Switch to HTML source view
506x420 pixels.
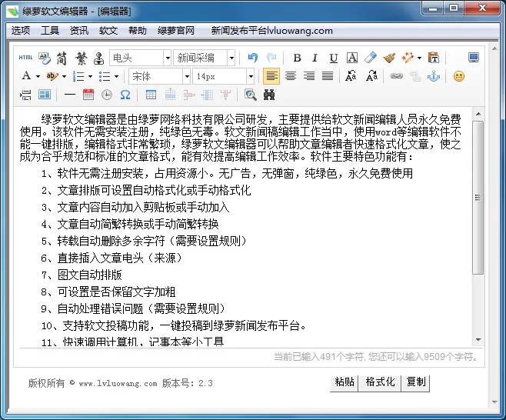[25, 58]
